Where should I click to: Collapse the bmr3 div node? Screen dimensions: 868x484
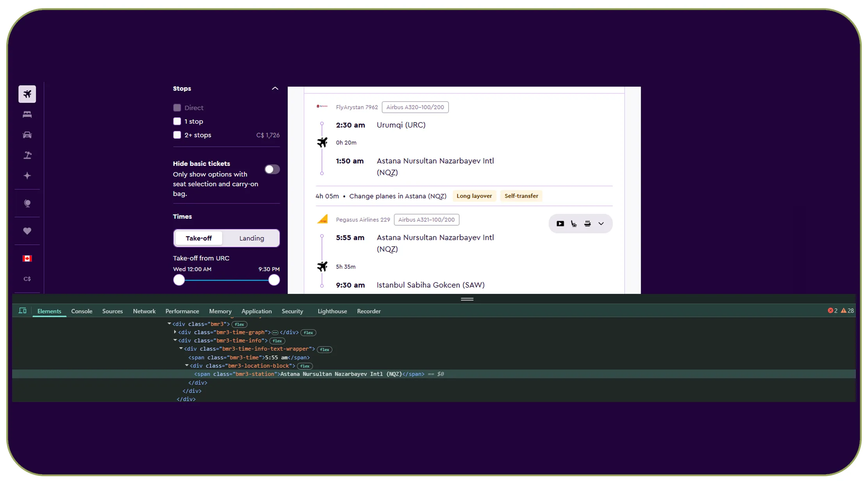point(169,324)
